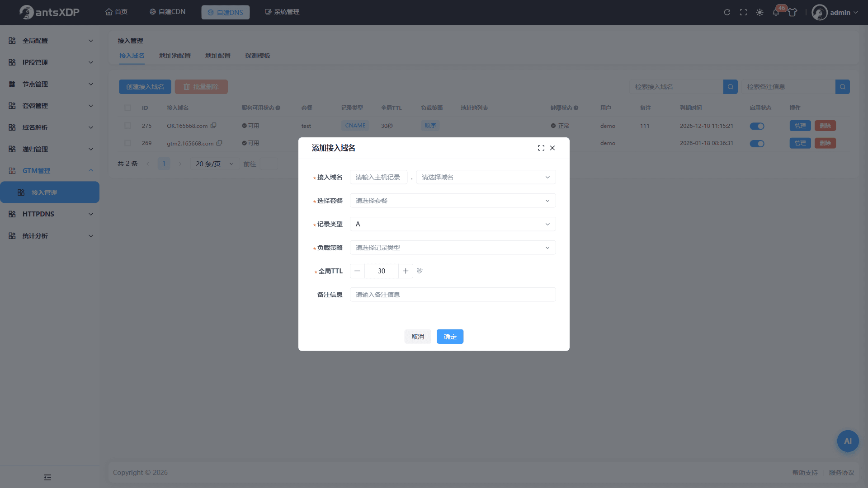
Task: Expand 全局配置 sidebar menu
Action: (50, 41)
